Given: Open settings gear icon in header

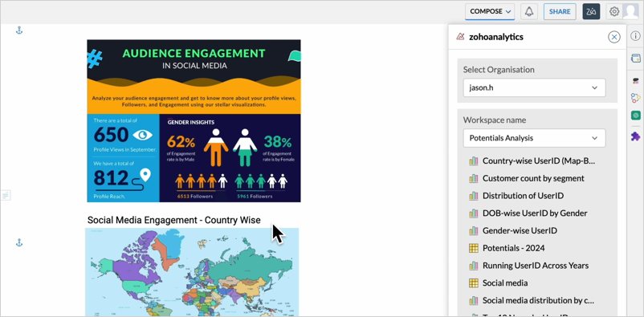Looking at the screenshot, I should [614, 11].
